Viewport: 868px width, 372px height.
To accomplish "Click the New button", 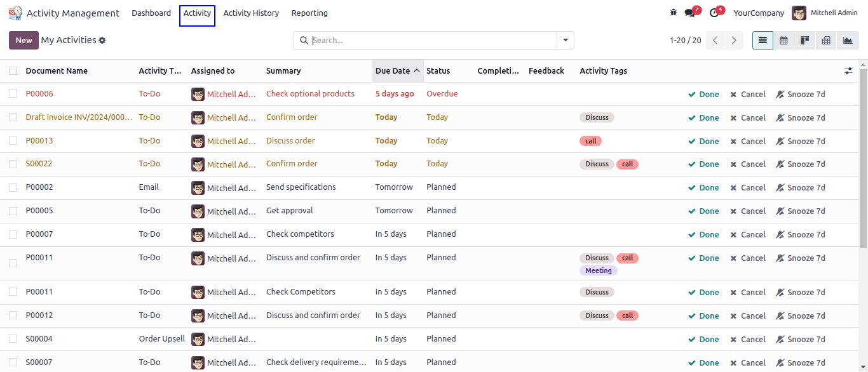I will pyautogui.click(x=24, y=41).
